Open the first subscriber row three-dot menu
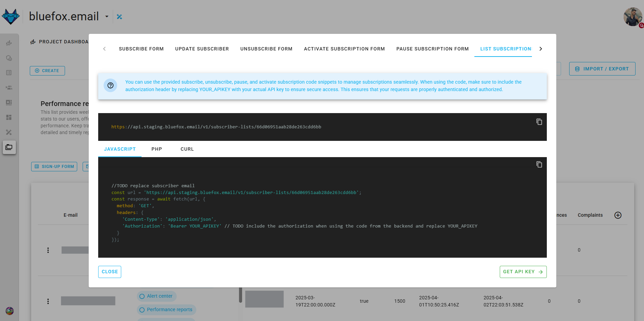The height and width of the screenshot is (321, 644). click(x=48, y=250)
